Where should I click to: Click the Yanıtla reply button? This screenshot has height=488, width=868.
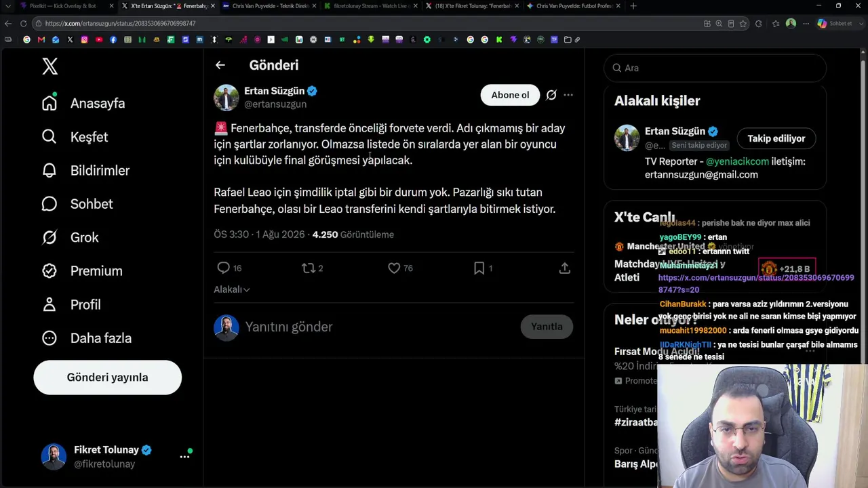547,327
